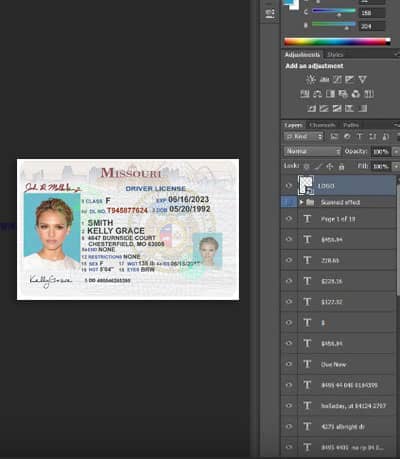Click the color spectrum ramp bar
Screen dimensions: 400x459
[x=337, y=42]
